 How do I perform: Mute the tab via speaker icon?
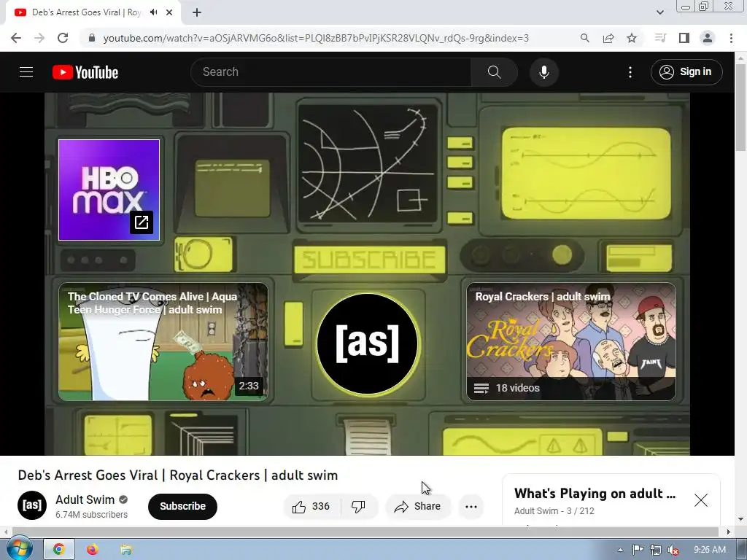pos(153,12)
